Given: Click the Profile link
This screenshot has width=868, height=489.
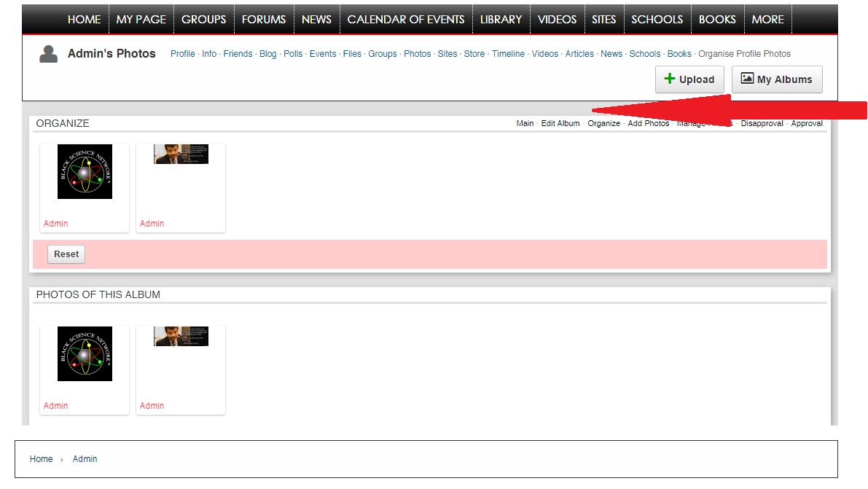Looking at the screenshot, I should tap(183, 54).
